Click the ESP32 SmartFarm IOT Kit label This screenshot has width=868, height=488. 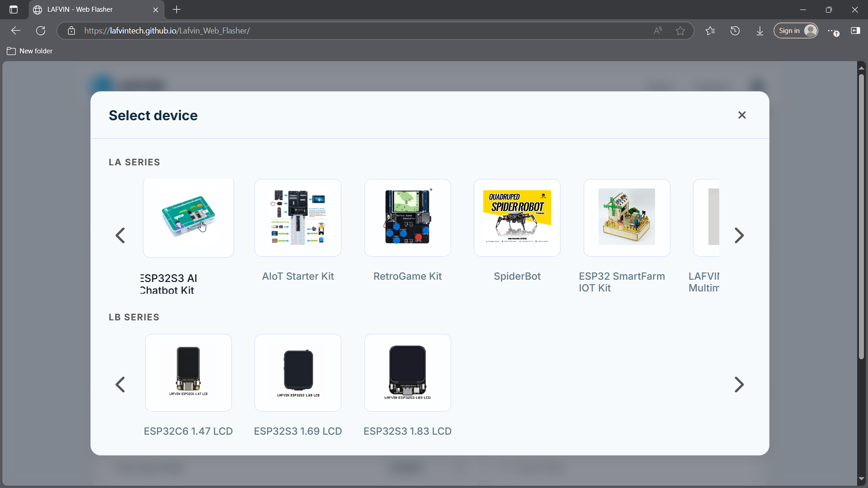click(622, 282)
